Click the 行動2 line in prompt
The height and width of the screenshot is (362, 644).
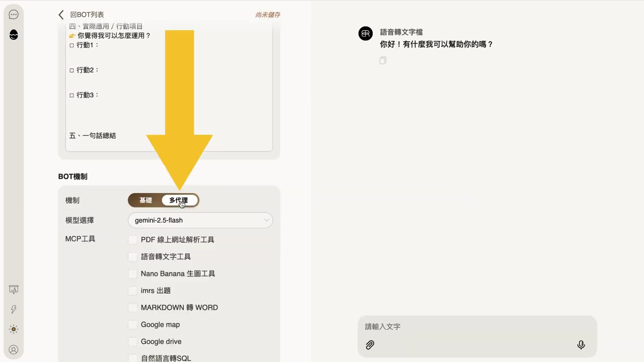pos(84,70)
